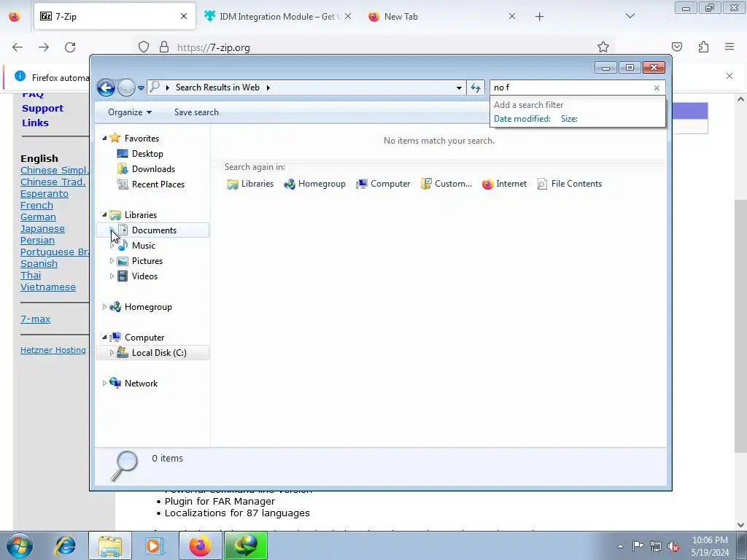Launch Internet Explorer from the taskbar
Viewport: 747px width, 560px height.
(65, 545)
